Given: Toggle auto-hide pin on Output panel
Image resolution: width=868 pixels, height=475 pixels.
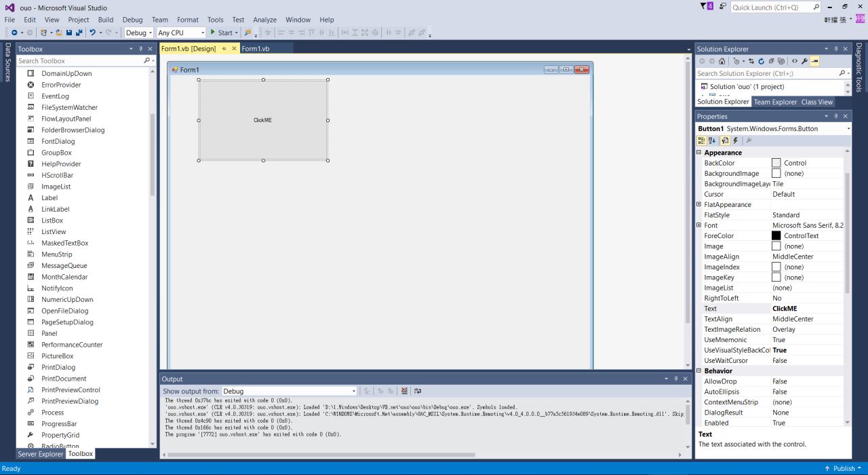Looking at the screenshot, I should (676, 379).
